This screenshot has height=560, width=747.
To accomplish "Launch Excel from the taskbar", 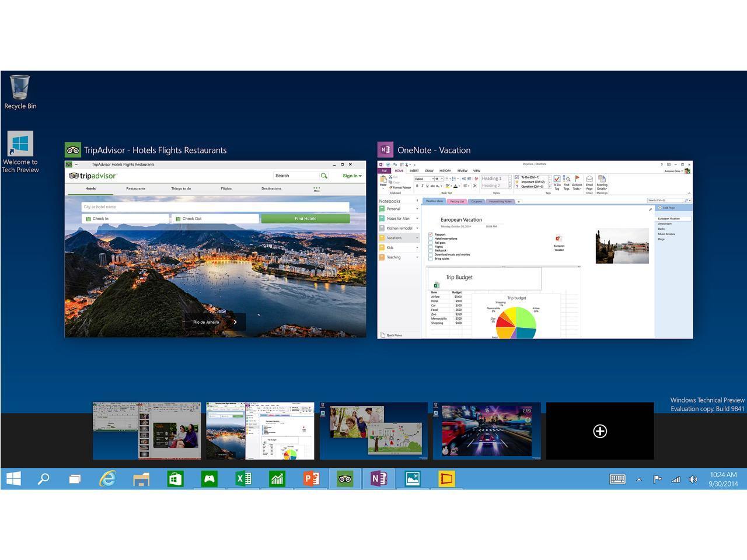I will tap(243, 479).
